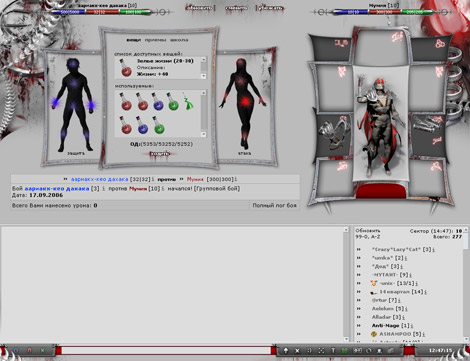Click the red health bar of Мумия
This screenshot has width=470, height=361.
(385, 12)
